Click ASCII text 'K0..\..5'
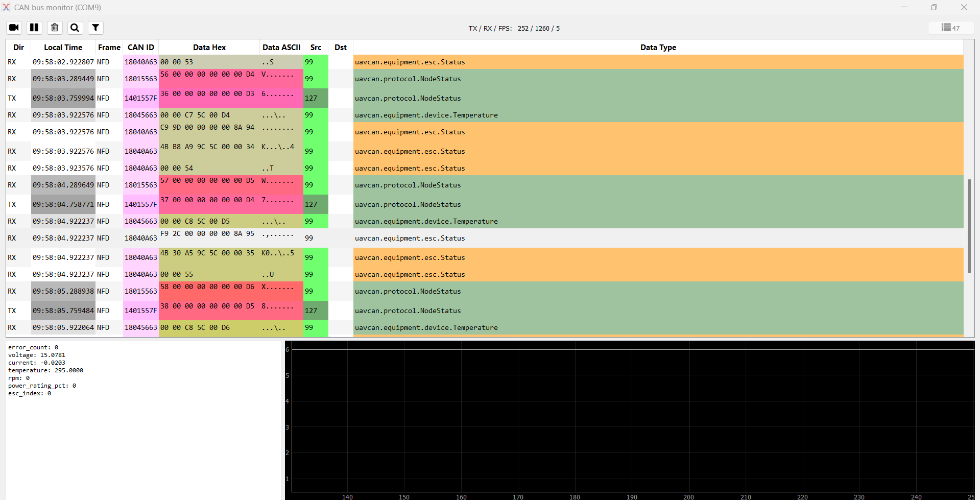This screenshot has width=980, height=500. click(278, 253)
